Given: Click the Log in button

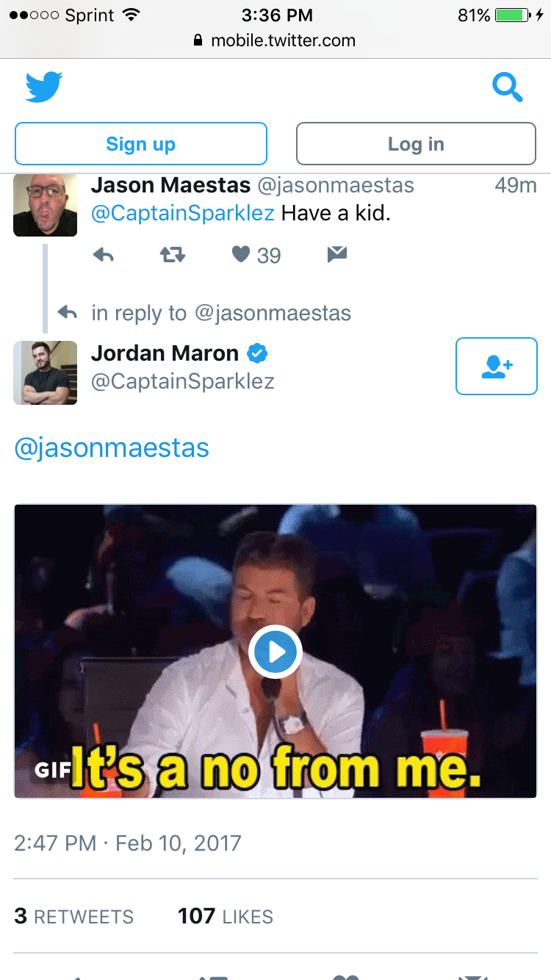Looking at the screenshot, I should pyautogui.click(x=416, y=144).
